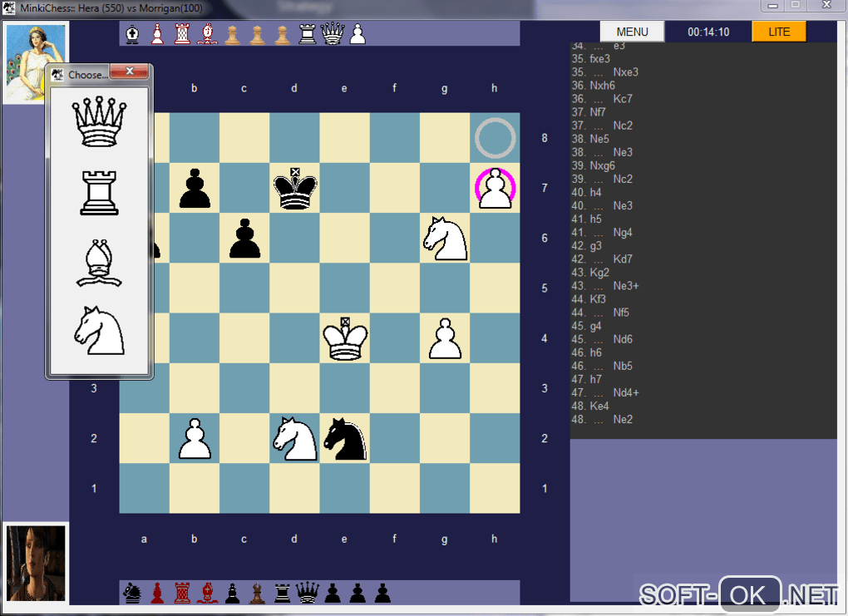Select the white pawn on b2
Screen dimensions: 848x616
195,439
